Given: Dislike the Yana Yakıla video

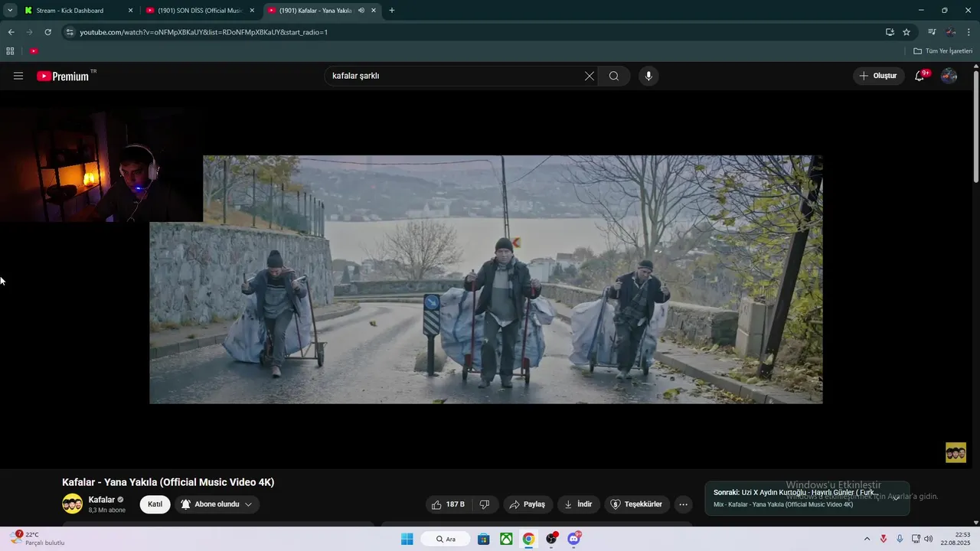Looking at the screenshot, I should coord(485,504).
